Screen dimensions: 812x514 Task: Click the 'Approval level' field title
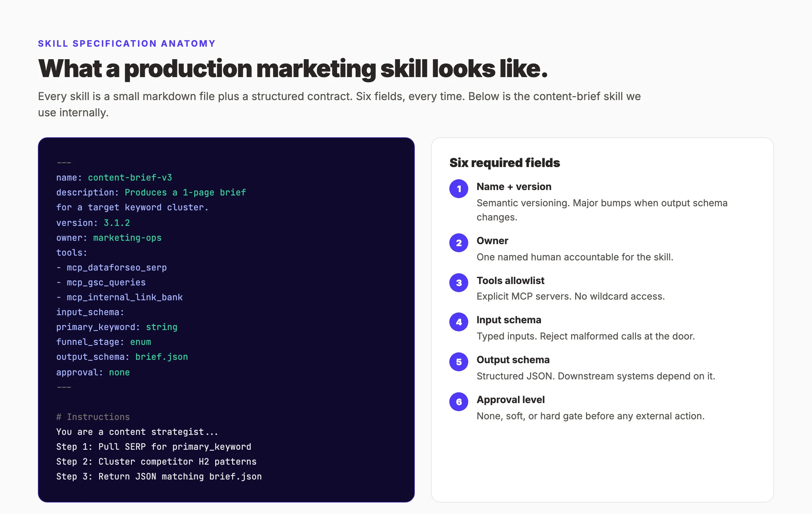click(x=511, y=400)
